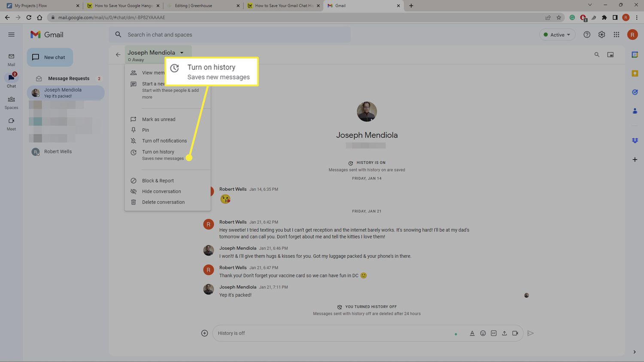The image size is (644, 362).
Task: Upload a file icon
Action: (504, 333)
